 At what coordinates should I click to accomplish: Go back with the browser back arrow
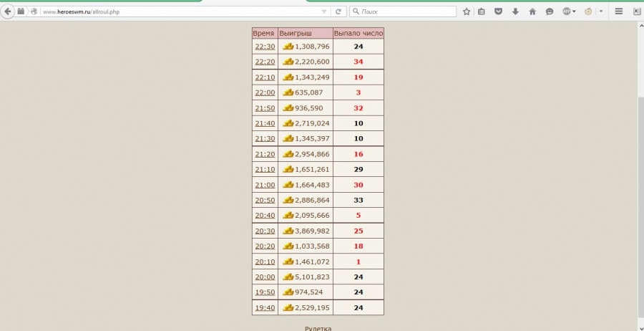tap(7, 11)
